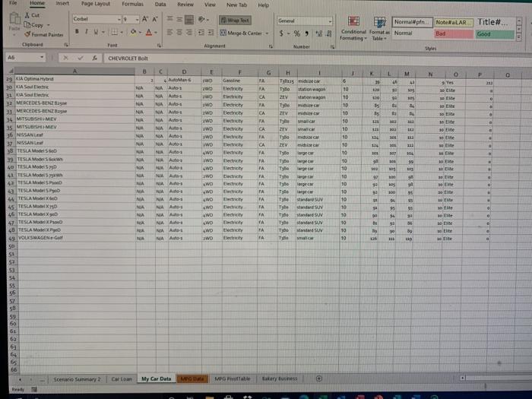This screenshot has height=399, width=532.
Task: Click the Copy button
Action: click(34, 25)
